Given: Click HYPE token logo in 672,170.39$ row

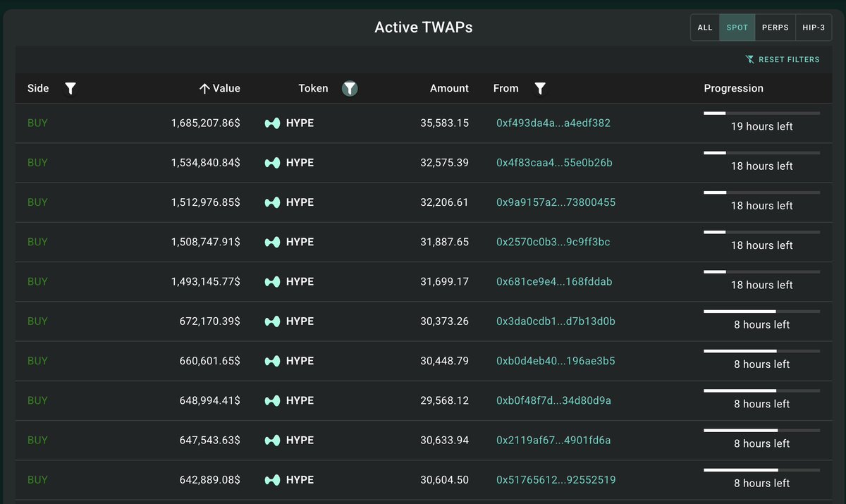Looking at the screenshot, I should [x=272, y=321].
